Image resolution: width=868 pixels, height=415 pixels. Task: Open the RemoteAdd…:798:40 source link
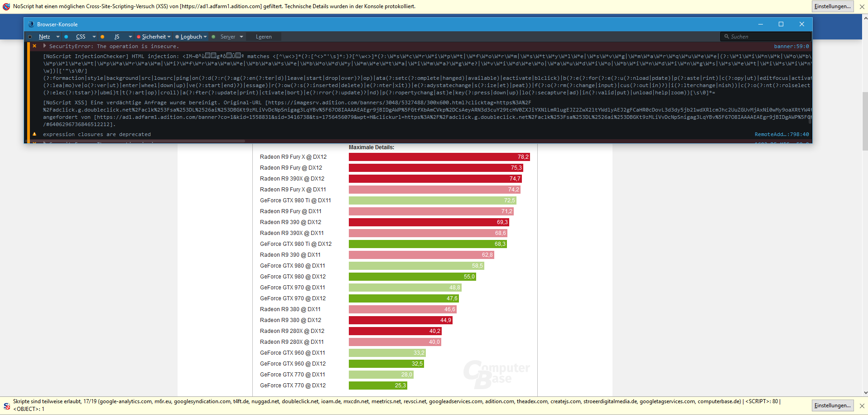(x=782, y=134)
